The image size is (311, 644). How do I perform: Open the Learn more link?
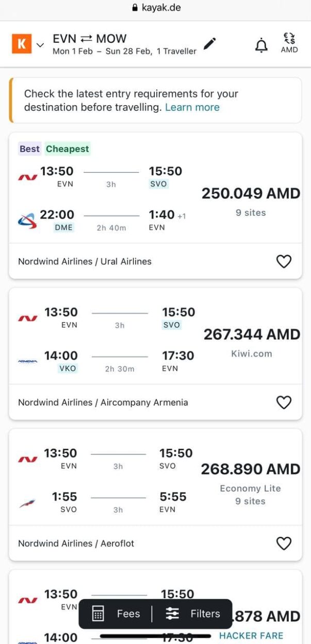pos(192,107)
